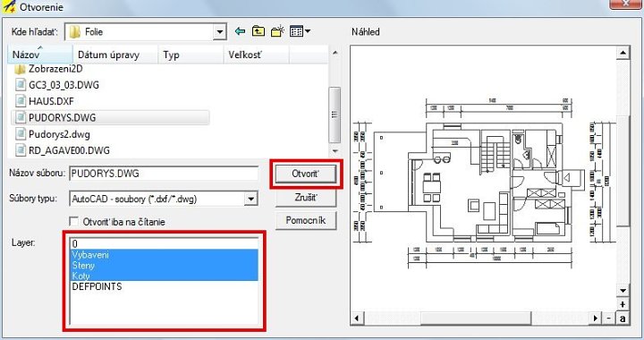The height and width of the screenshot is (340, 644).
Task: Enable Otvoriť iba na čítanie checkbox
Action: point(74,222)
